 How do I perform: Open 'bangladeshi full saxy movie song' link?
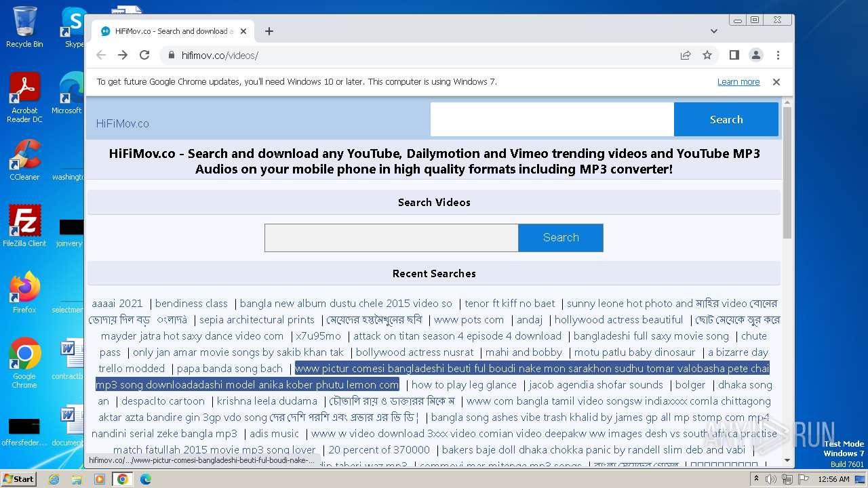651,336
